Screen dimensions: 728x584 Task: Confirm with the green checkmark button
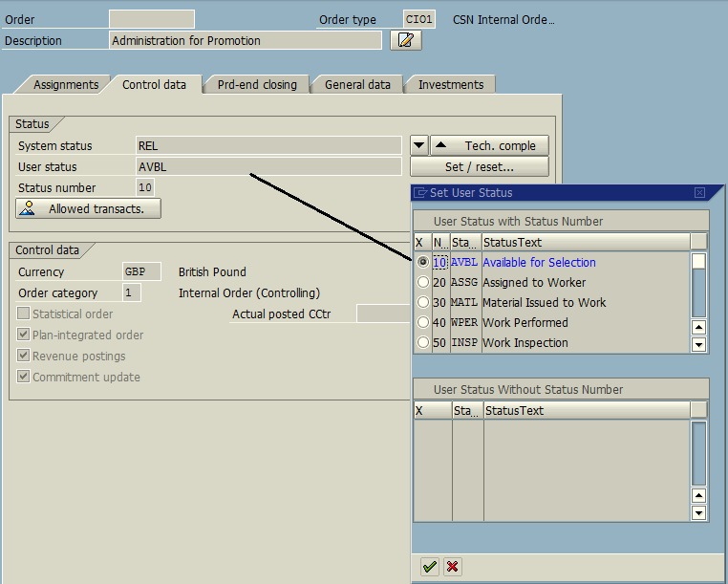(430, 567)
